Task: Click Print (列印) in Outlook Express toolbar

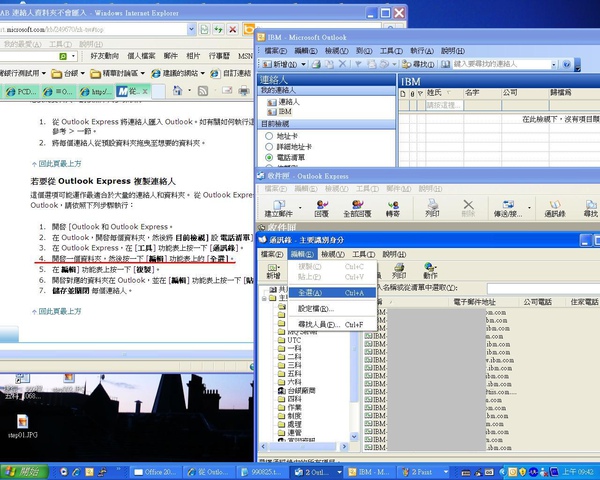Action: (432, 208)
